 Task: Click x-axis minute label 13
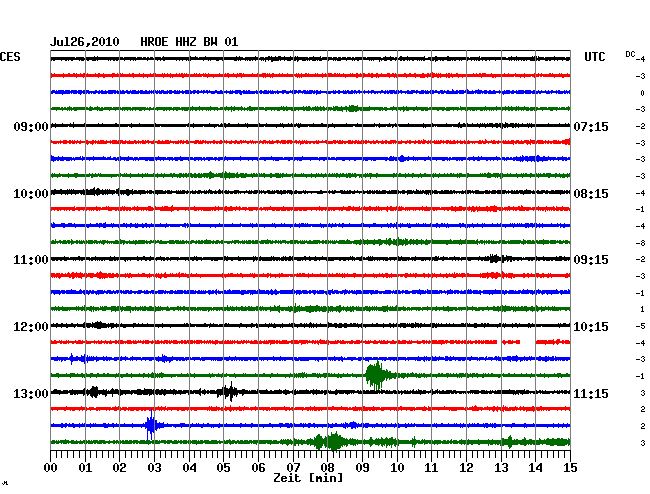point(501,468)
